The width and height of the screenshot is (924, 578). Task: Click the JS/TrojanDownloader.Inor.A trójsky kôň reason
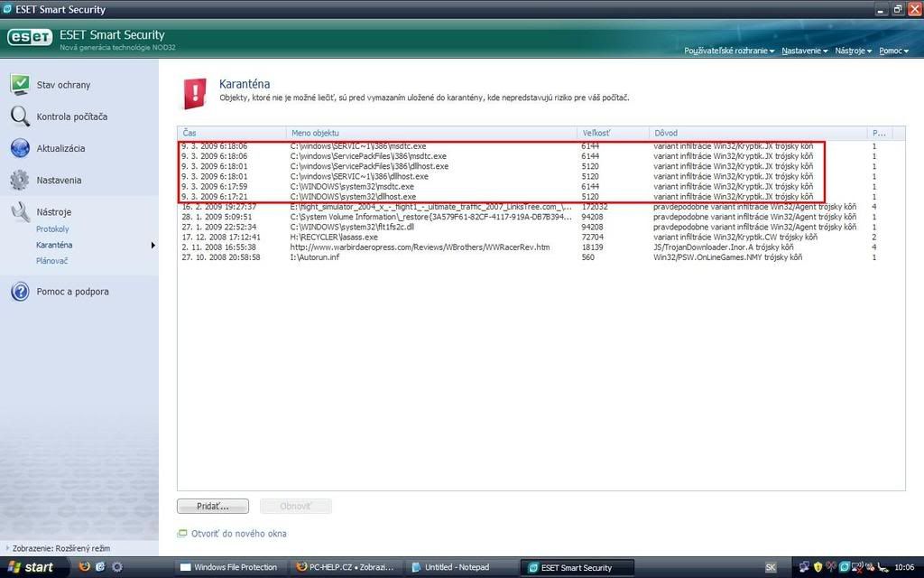pyautogui.click(x=723, y=247)
